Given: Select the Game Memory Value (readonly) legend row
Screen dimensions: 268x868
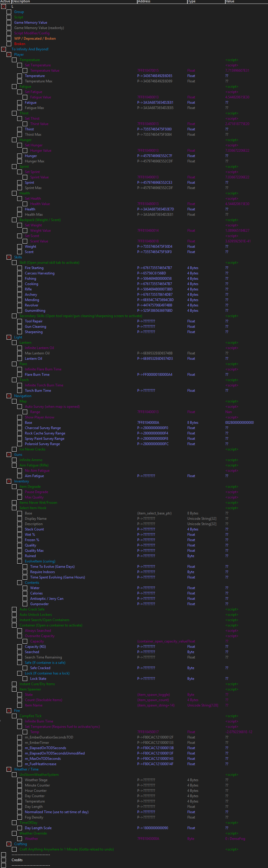Looking at the screenshot, I should tap(39, 28).
